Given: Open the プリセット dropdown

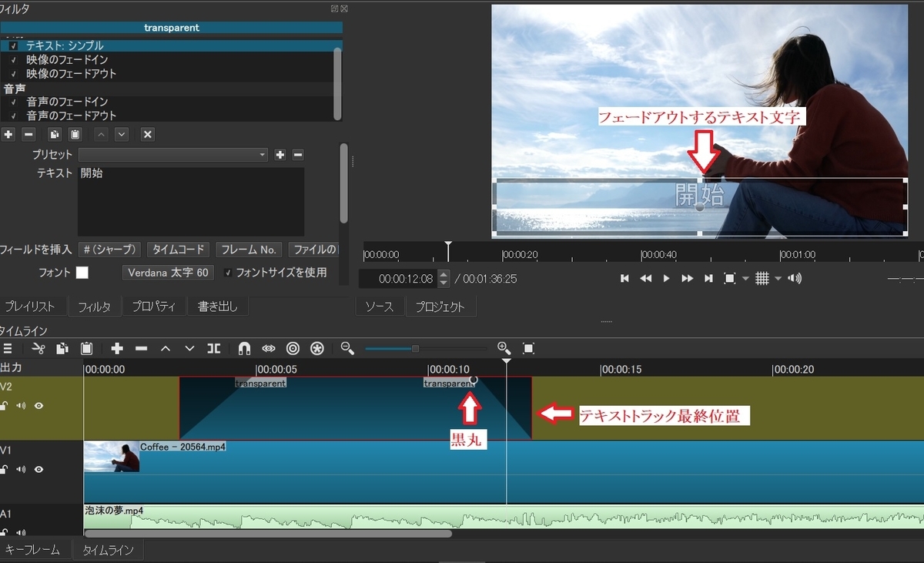Looking at the screenshot, I should 173,155.
